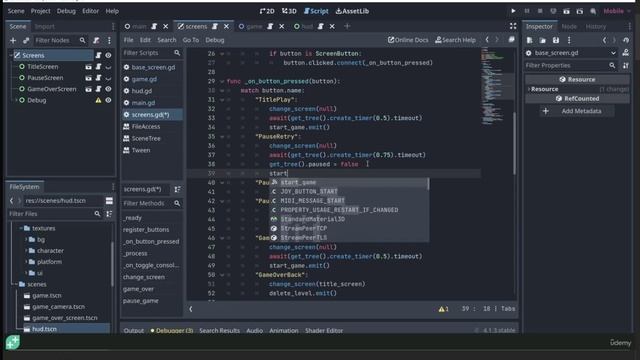Open the SceneTree docs entry
Viewport: 640px width, 360px height.
click(146, 138)
